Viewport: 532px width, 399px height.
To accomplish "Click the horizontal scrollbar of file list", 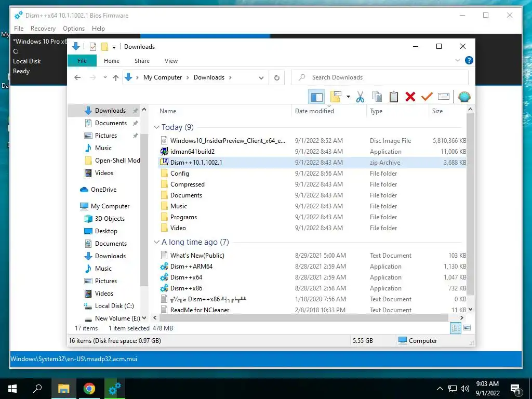I will click(x=303, y=318).
